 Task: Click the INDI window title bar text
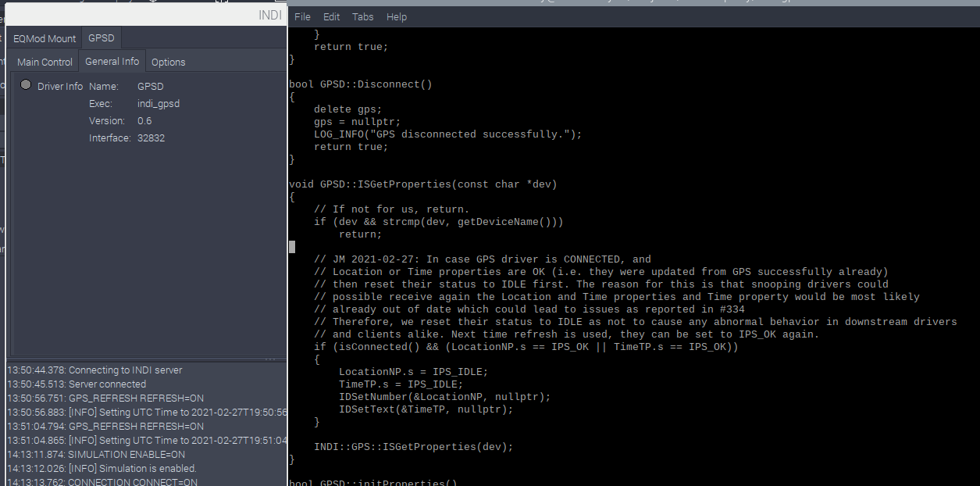click(x=270, y=15)
